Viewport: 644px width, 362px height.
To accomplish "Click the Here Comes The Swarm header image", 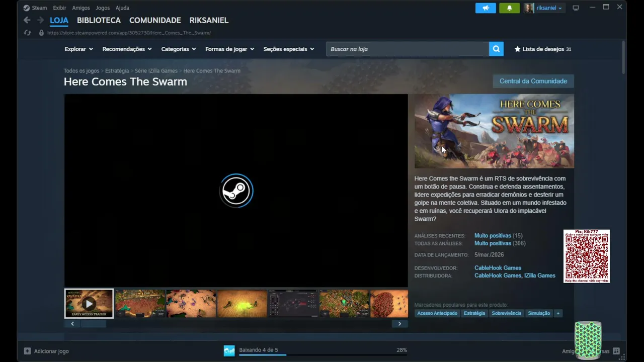I will [x=494, y=131].
